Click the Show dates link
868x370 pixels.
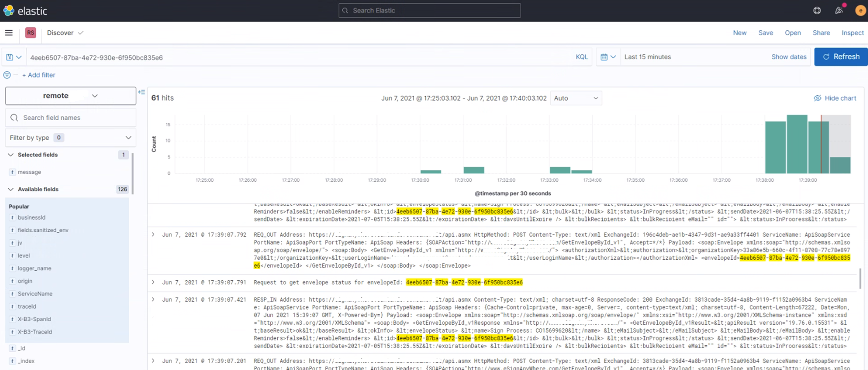(789, 57)
